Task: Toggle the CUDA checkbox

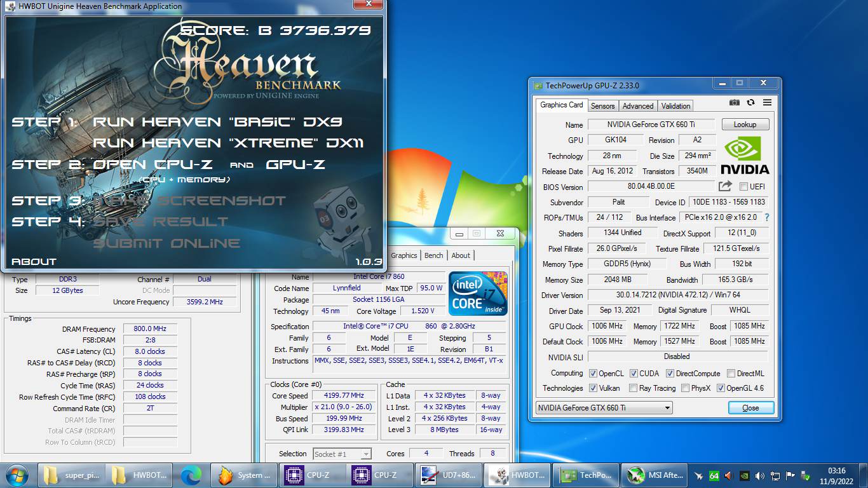Action: [632, 374]
